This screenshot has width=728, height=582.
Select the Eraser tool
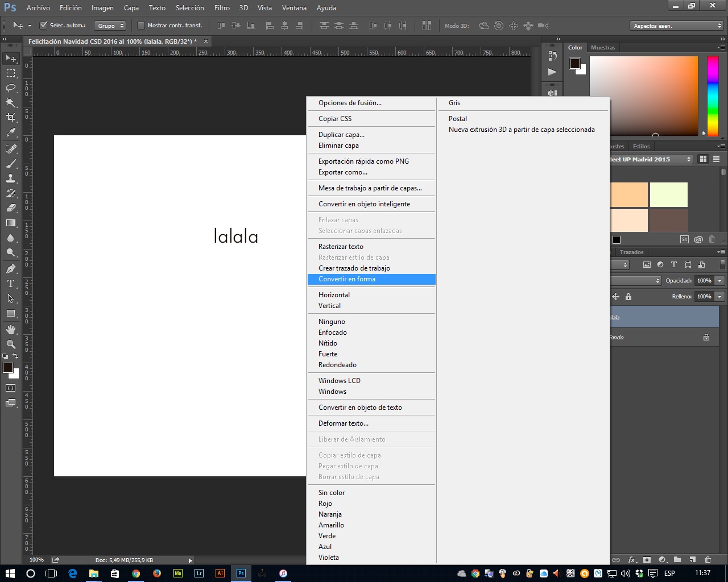coord(11,208)
